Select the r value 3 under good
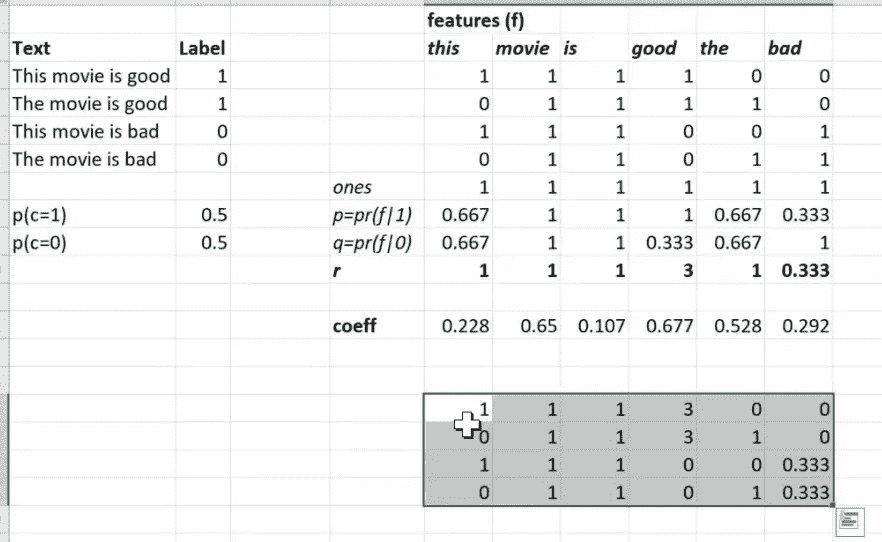Image resolution: width=882 pixels, height=542 pixels. [688, 271]
